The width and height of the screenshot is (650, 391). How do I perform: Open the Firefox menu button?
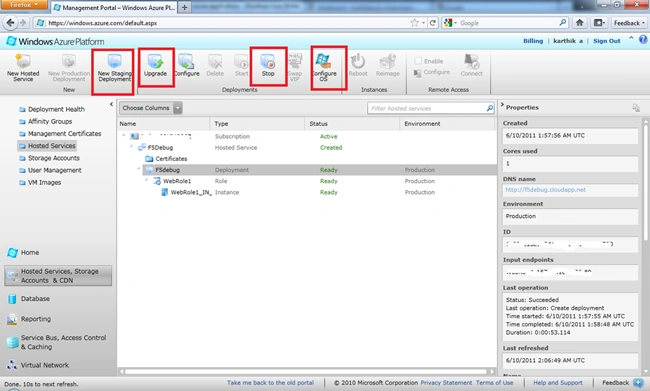click(x=24, y=5)
